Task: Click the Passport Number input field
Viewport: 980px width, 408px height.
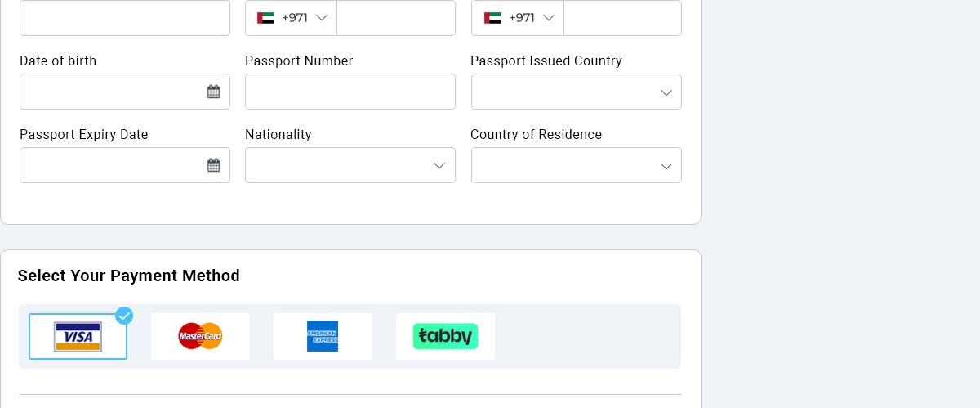Action: [350, 92]
